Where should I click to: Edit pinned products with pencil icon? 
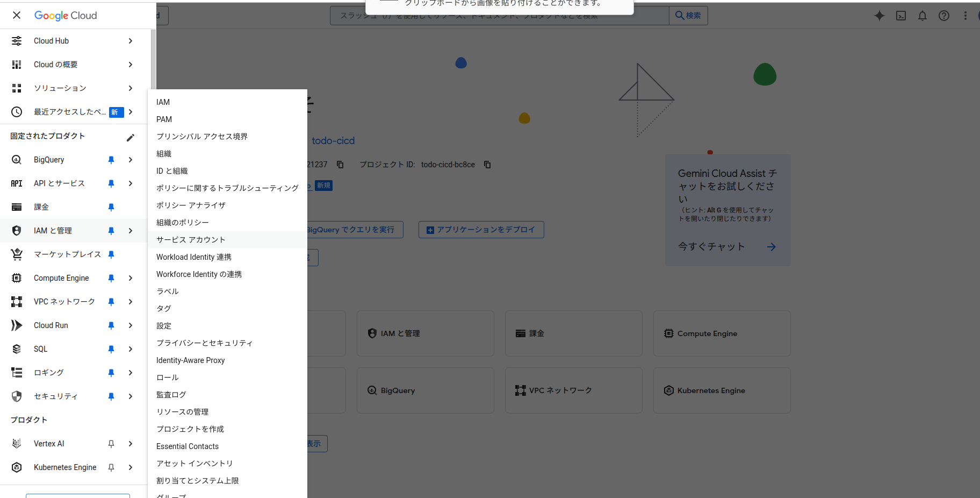(x=131, y=138)
